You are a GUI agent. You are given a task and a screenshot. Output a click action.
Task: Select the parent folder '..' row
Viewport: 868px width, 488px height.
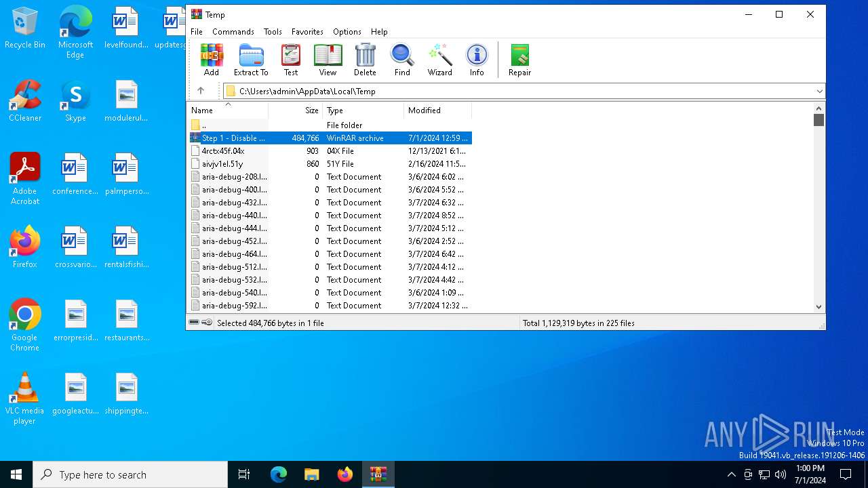(330, 125)
